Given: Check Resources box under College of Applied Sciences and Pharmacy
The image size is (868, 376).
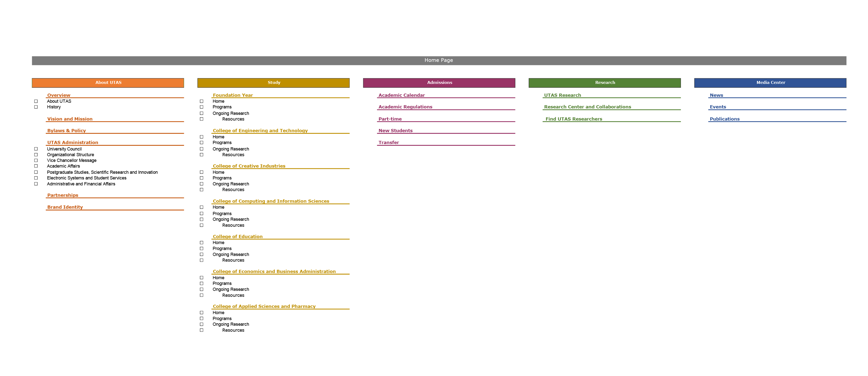Looking at the screenshot, I should 201,330.
